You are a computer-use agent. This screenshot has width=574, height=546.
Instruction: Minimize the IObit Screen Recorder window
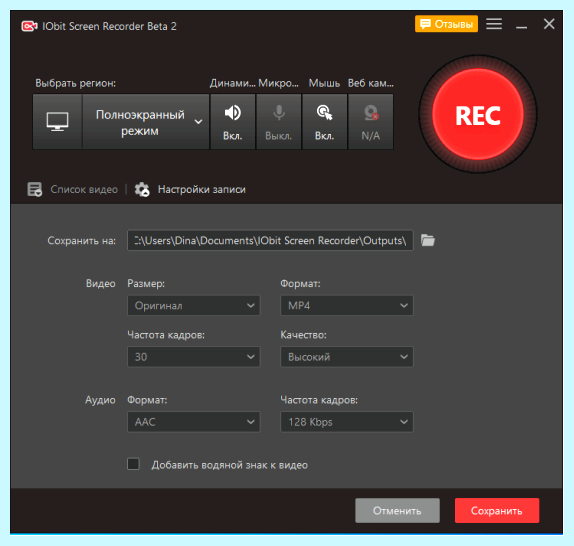click(x=521, y=26)
